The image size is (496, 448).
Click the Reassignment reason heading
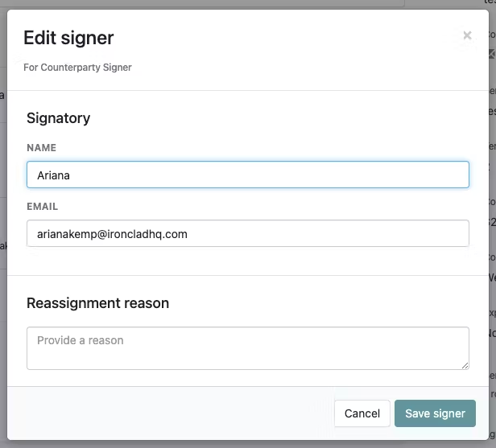[97, 303]
